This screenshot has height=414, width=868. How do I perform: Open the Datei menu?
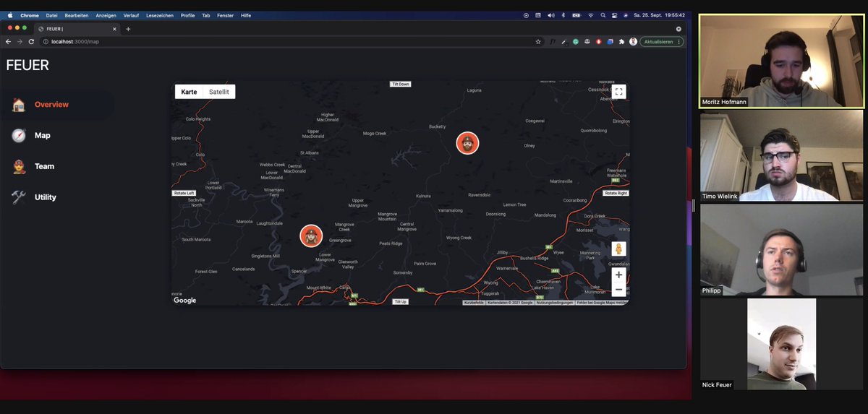point(51,15)
